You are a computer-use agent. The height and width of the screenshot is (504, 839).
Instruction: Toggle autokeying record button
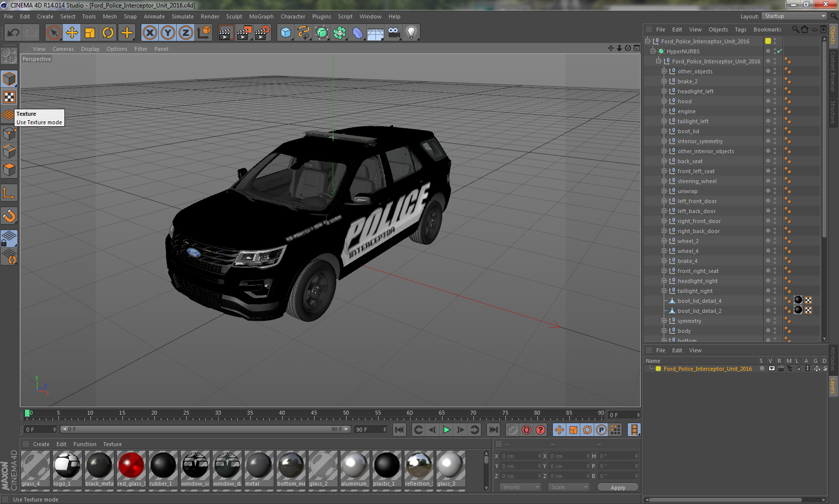(x=526, y=430)
